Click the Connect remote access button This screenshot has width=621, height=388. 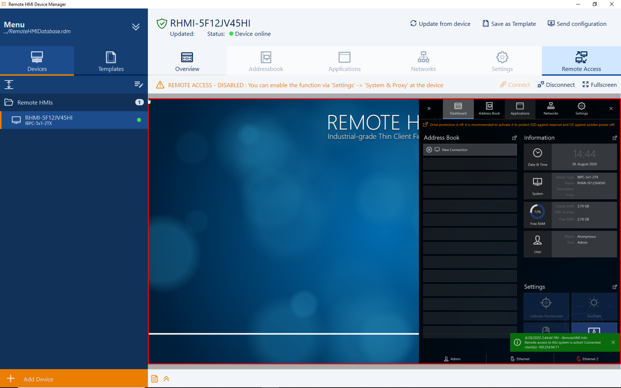(x=514, y=85)
